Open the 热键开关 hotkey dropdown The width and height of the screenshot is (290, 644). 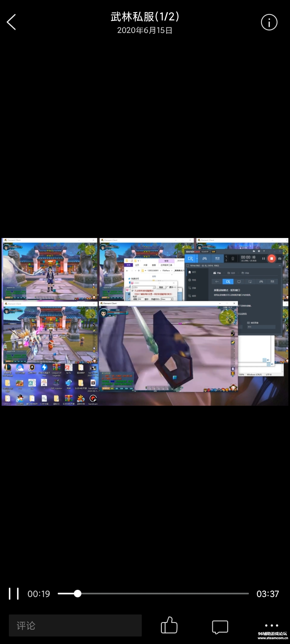(172, 299)
